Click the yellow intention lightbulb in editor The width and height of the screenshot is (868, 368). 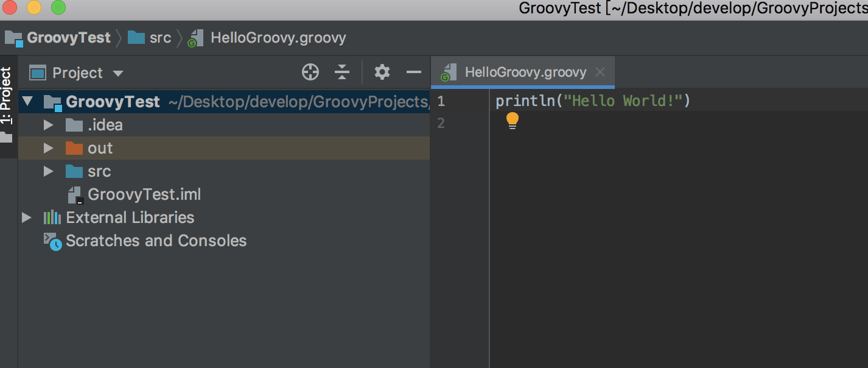pyautogui.click(x=512, y=121)
